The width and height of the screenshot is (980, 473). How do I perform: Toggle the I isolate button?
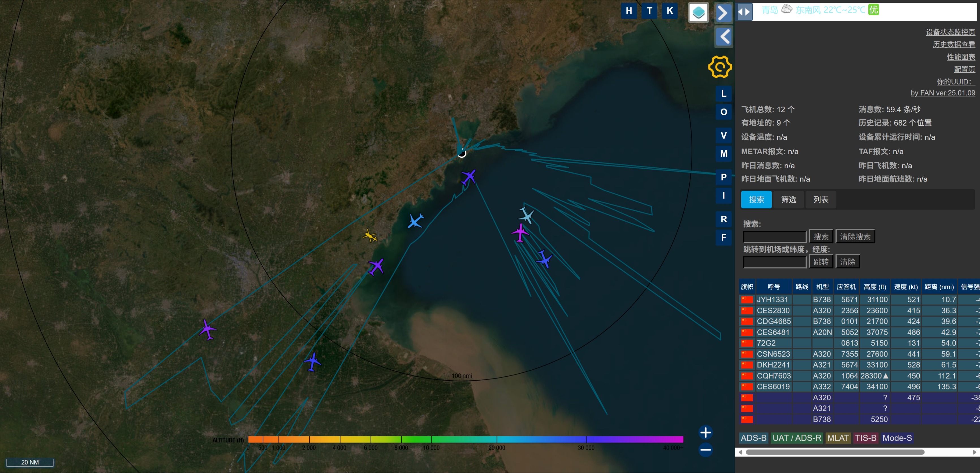click(x=723, y=195)
